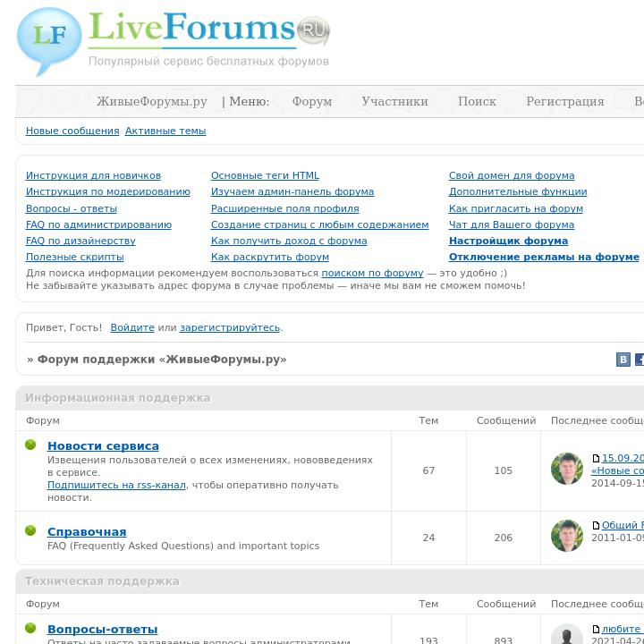Open Новости сервиса forum

[103, 446]
